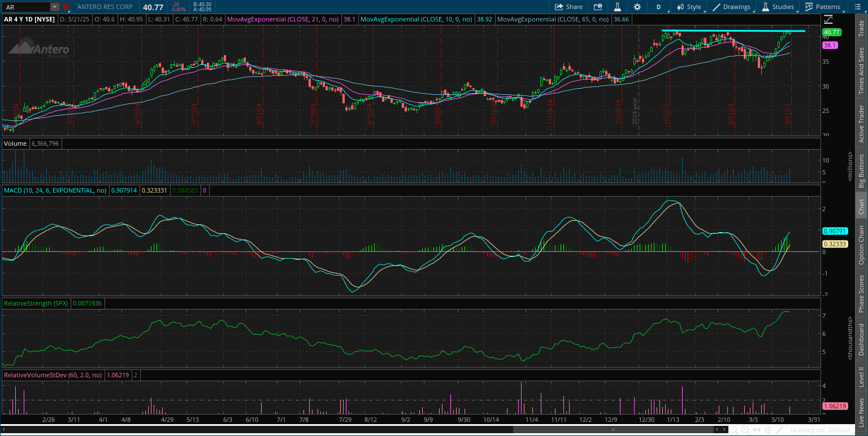Click the zoom in magnifier icon
This screenshot has width=868, height=436.
point(746,430)
